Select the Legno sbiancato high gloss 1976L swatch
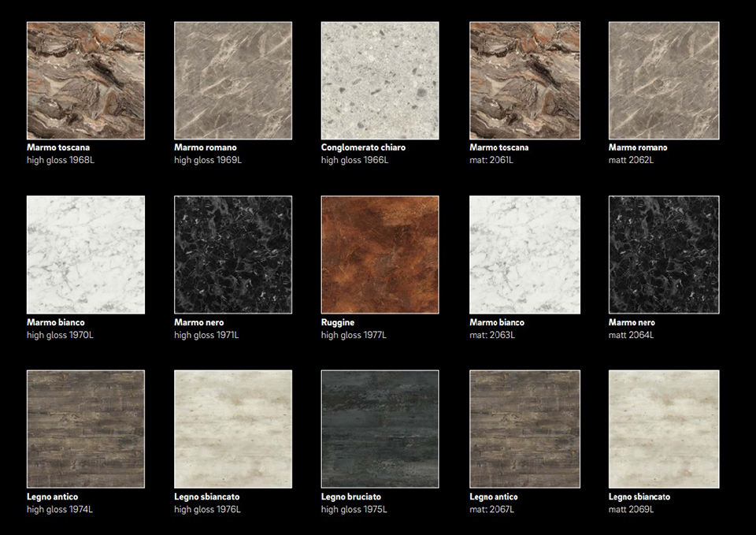 pos(232,429)
